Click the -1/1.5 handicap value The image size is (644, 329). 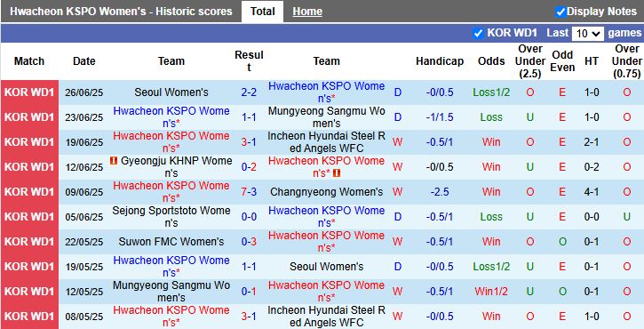point(440,117)
